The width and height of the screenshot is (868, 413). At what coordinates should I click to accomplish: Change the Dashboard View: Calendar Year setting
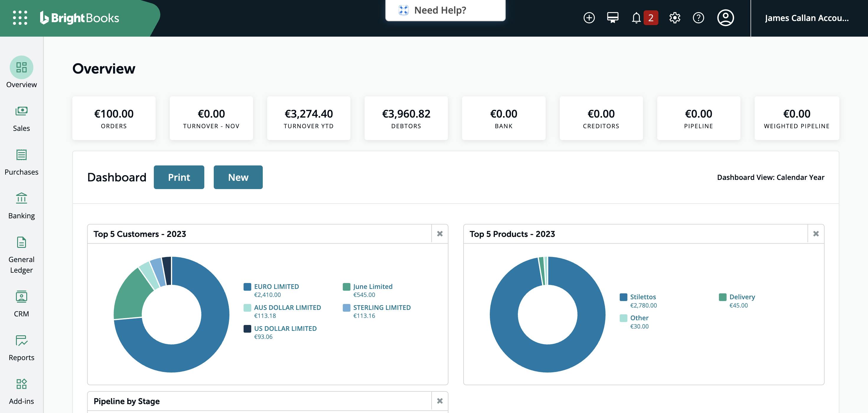771,177
